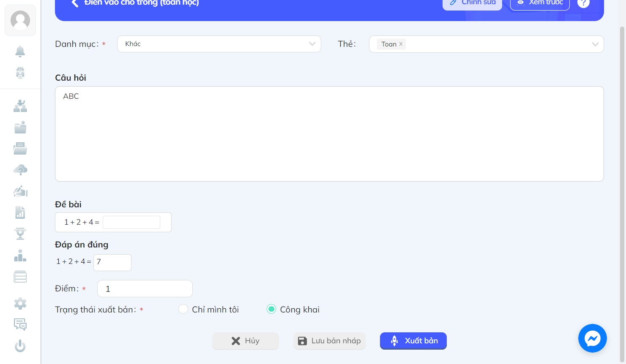
Task: Remove the 'Toan' tag
Action: (401, 44)
